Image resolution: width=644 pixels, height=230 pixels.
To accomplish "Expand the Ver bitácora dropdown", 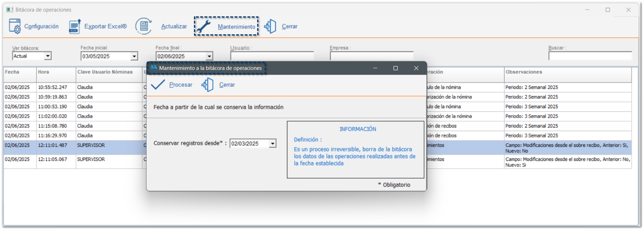I will point(48,56).
